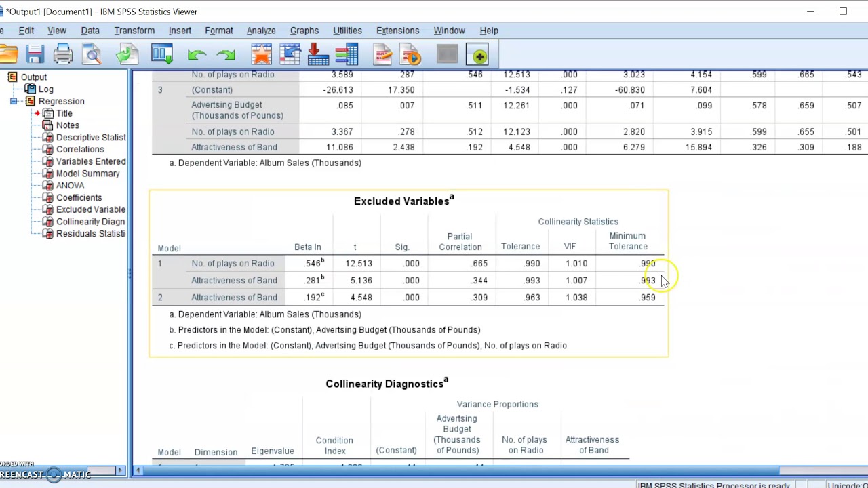The height and width of the screenshot is (488, 868).
Task: Click the Notes item icon in outline
Action: click(x=47, y=125)
